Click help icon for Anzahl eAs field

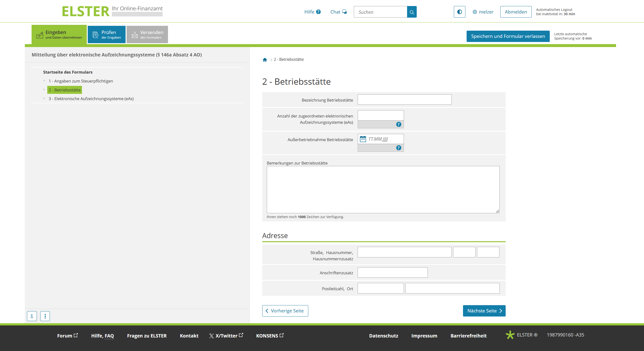398,124
